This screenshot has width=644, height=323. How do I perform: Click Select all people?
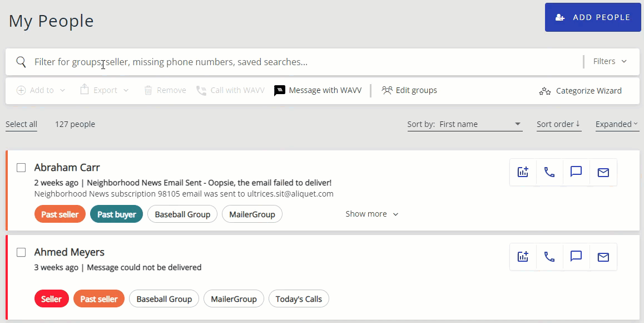tap(21, 124)
